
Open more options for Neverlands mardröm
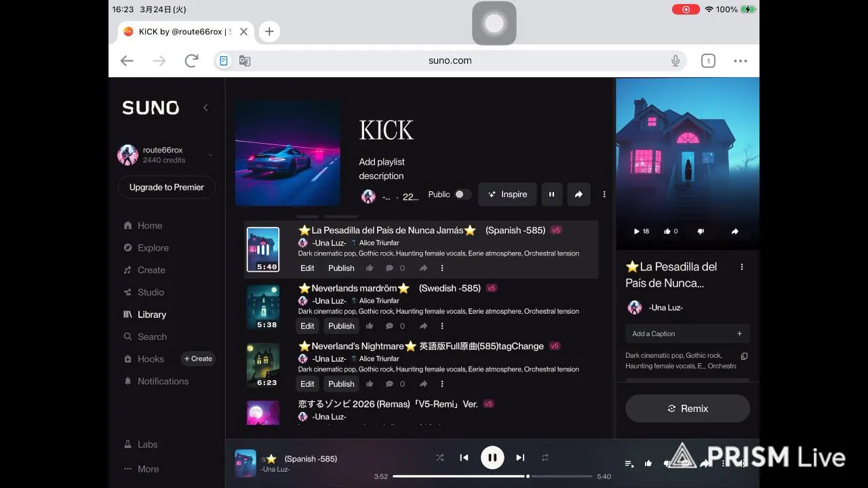click(x=442, y=326)
